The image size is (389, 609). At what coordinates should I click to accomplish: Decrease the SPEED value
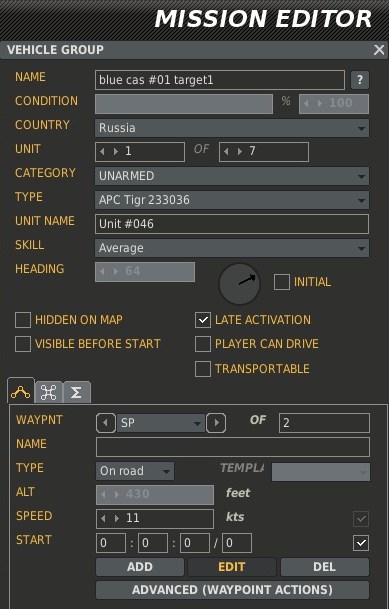click(103, 519)
